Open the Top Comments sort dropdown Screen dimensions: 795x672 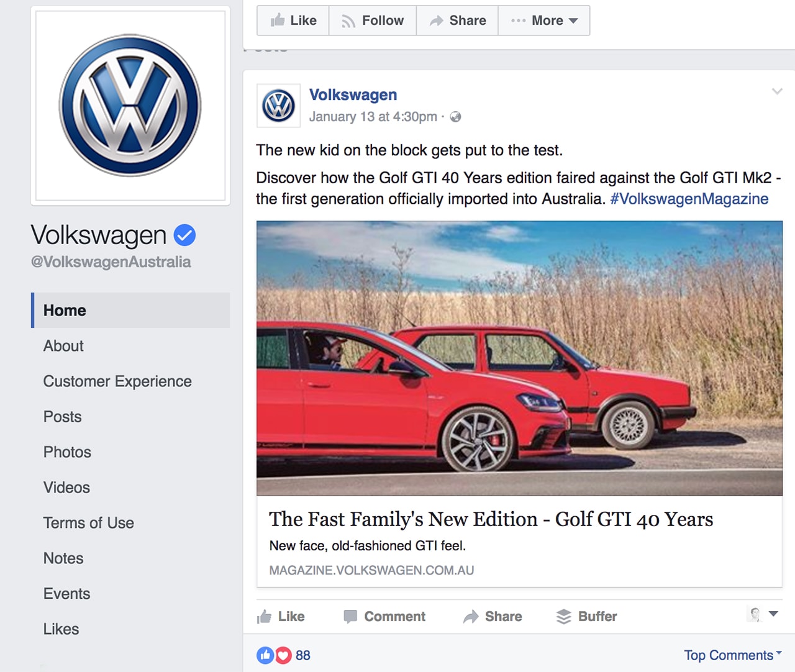[732, 655]
